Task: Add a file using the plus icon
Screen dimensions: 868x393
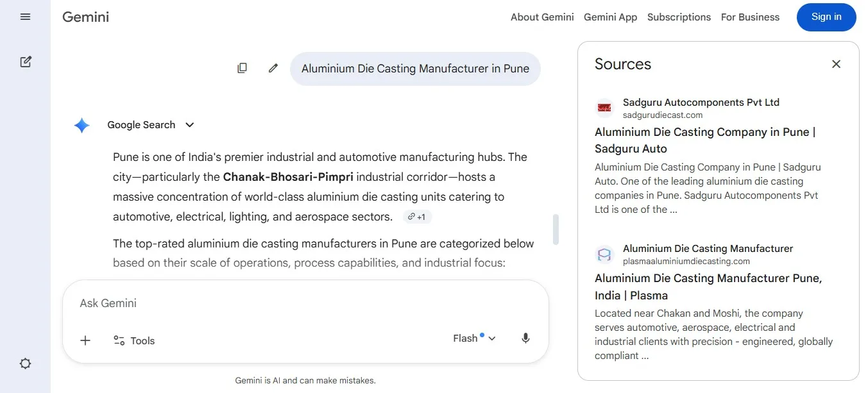Action: pyautogui.click(x=85, y=340)
